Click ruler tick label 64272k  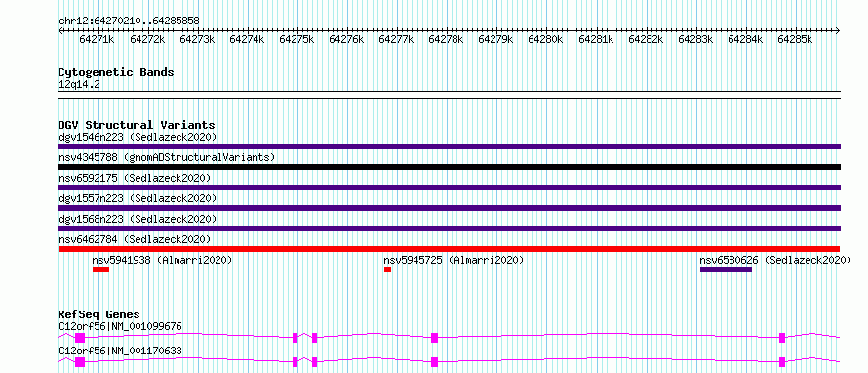(147, 39)
